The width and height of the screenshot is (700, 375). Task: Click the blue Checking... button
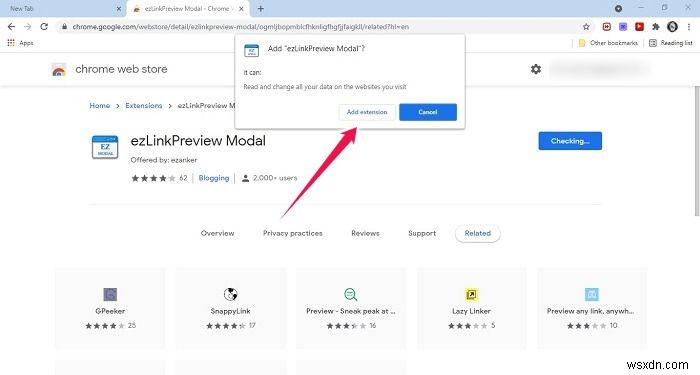pos(570,141)
